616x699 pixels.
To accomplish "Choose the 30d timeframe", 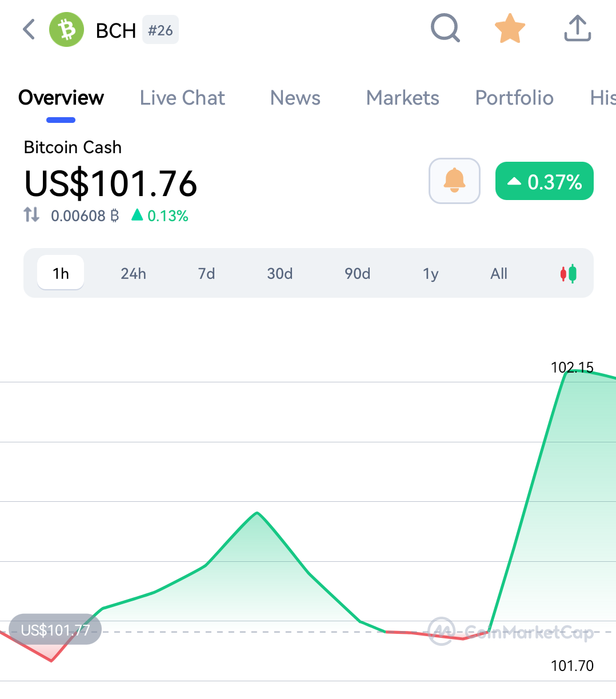I will pyautogui.click(x=280, y=274).
